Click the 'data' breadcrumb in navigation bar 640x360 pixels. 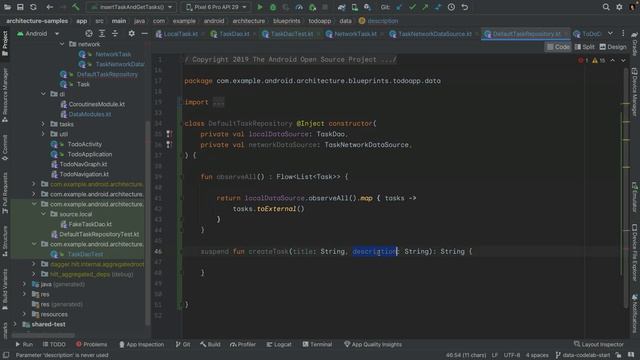coord(345,21)
